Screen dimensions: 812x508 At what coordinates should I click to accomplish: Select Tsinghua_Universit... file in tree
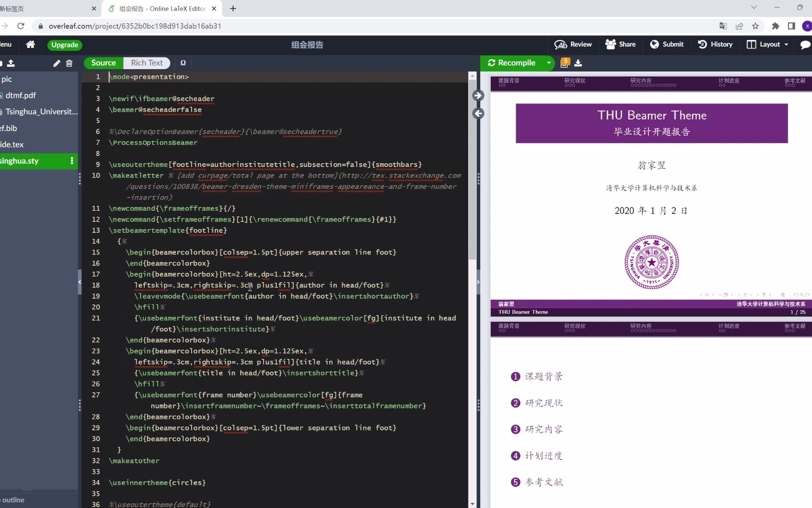41,111
